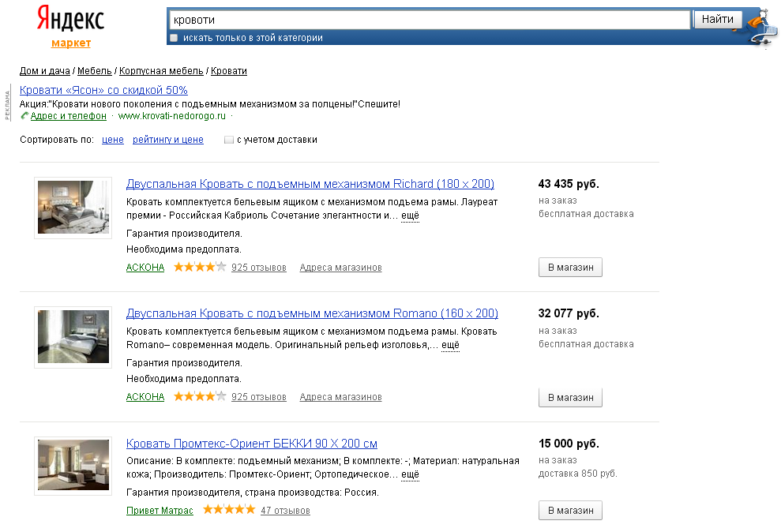Sort results by 'рейтингу и цене'
The width and height of the screenshot is (781, 532).
[168, 140]
